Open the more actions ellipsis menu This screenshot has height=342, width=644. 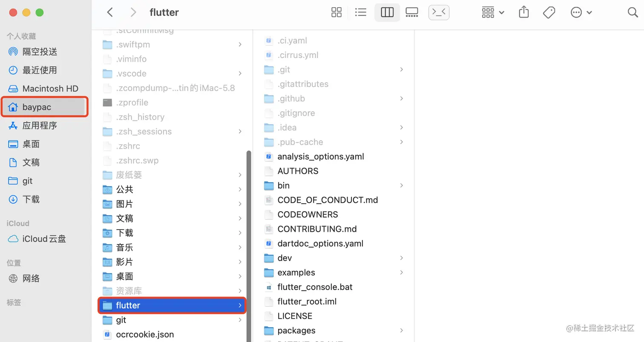tap(581, 12)
